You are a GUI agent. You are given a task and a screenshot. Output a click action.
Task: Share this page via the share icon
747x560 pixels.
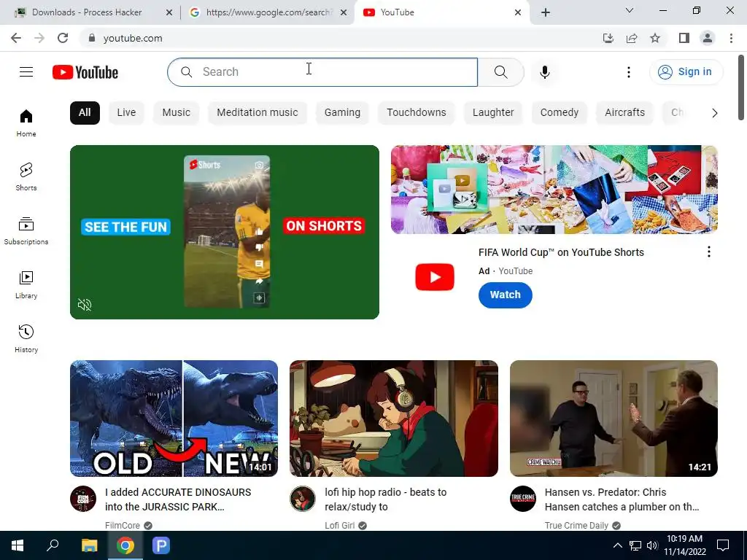632,38
